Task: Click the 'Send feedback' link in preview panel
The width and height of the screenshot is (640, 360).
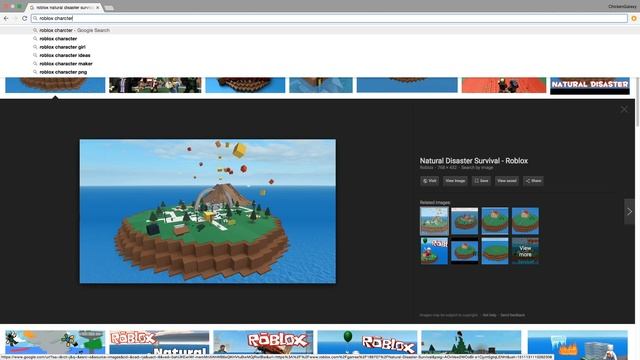Action: (x=513, y=315)
